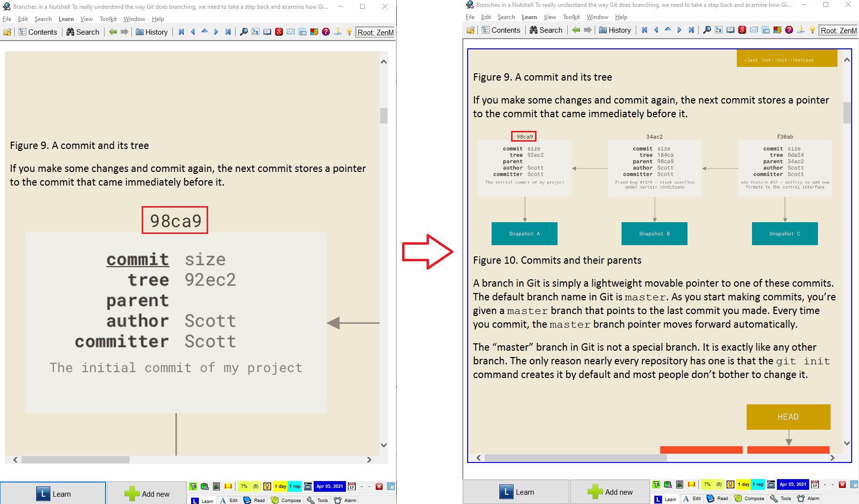Click blue up-arrow parent icon in left toolbar
Screen dimensions: 859x504
coord(205,32)
